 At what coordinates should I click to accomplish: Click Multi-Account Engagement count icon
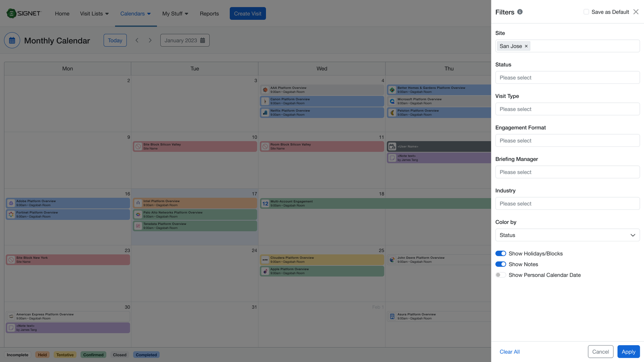(x=265, y=203)
